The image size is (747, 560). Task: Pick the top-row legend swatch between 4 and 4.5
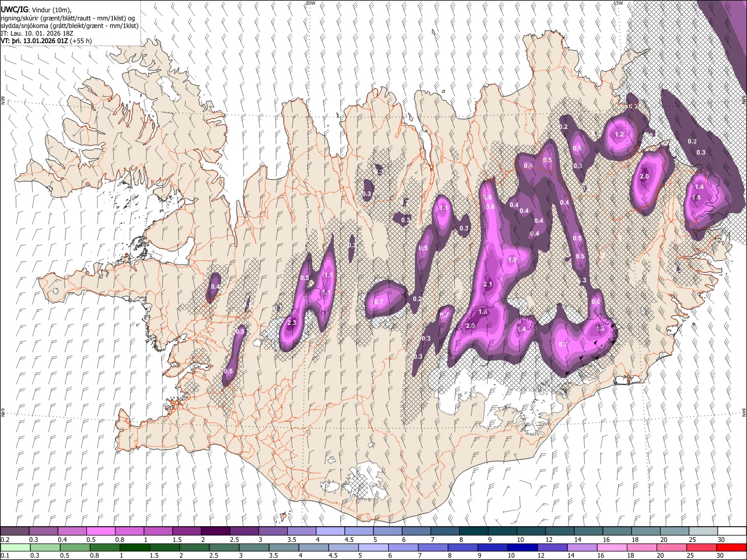tap(330, 531)
